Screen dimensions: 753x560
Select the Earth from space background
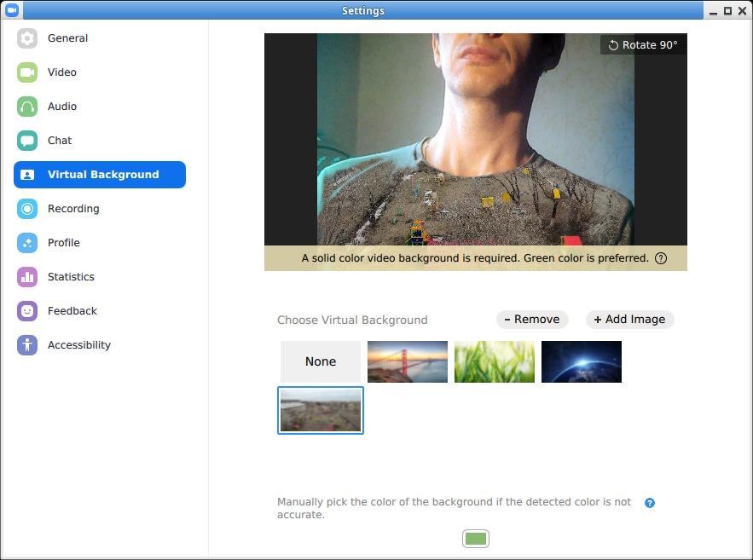click(581, 361)
